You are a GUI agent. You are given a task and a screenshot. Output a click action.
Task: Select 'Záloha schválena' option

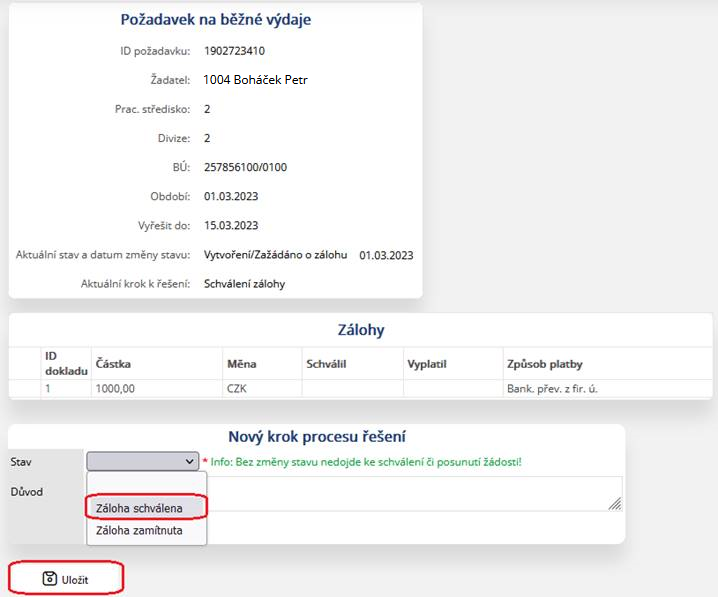pos(147,508)
